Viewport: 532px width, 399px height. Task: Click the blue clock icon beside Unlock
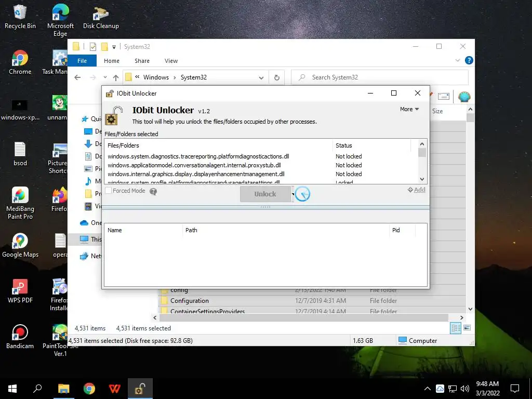coord(302,194)
